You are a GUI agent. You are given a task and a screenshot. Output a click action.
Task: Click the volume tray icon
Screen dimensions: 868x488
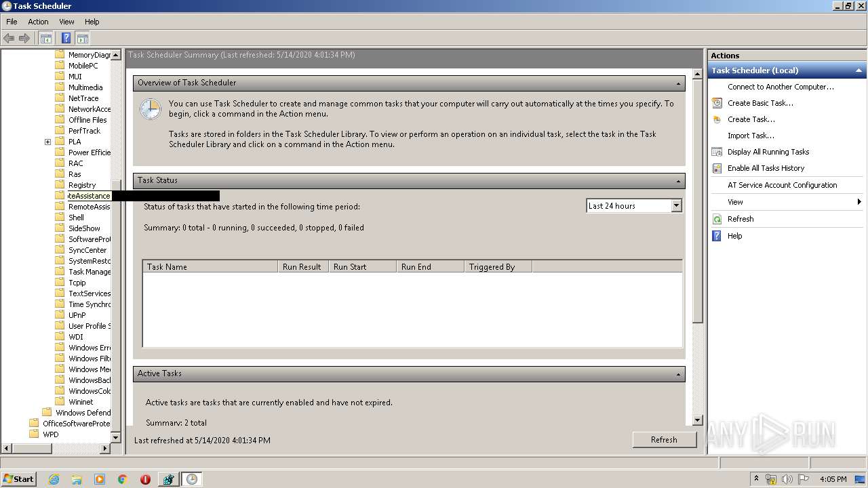coord(787,479)
